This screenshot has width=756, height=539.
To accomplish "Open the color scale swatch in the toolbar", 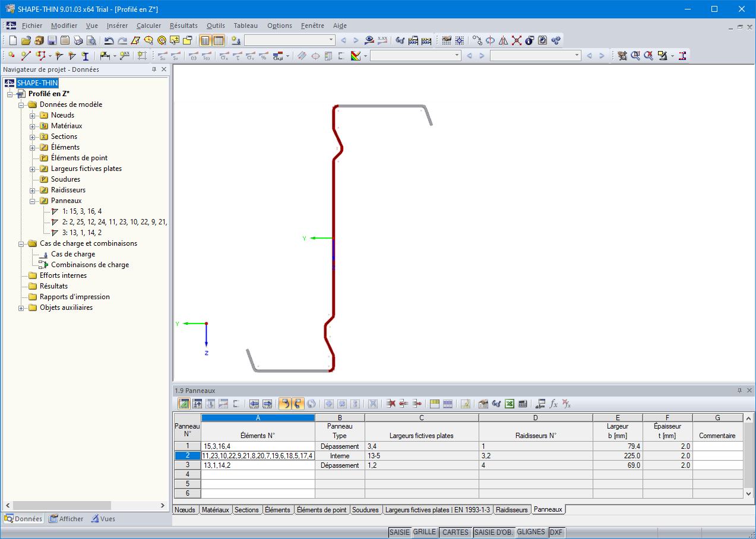I will coord(355,55).
